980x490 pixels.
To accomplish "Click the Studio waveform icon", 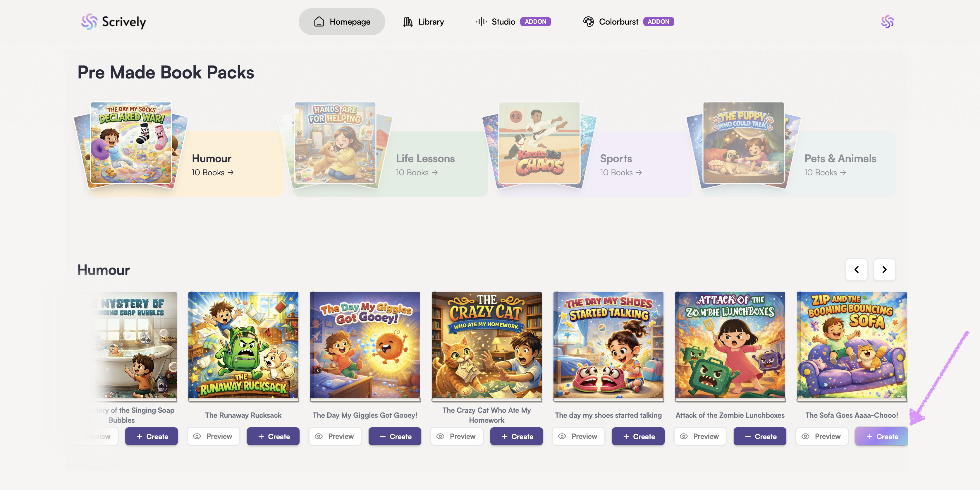I will click(481, 22).
